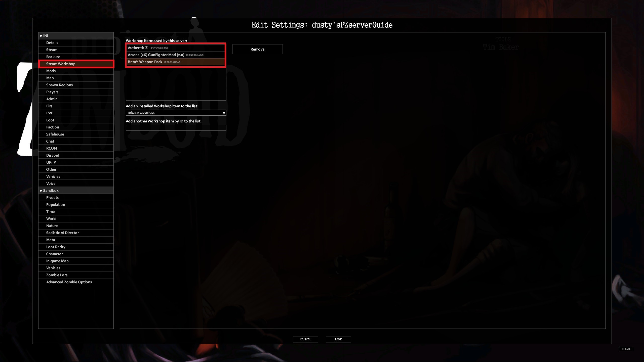
Task: Click the Advanced Zombie Options sidebar icon
Action: click(69, 282)
